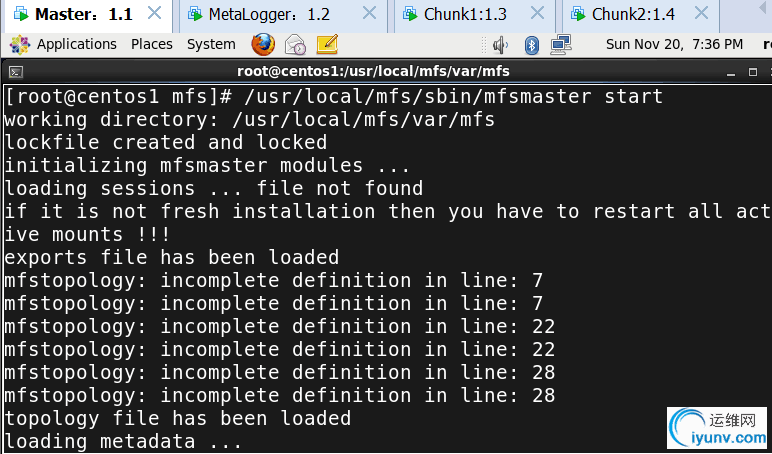The image size is (772, 454).
Task: Close the MetaLogger: 1.2 tab
Action: (x=369, y=13)
